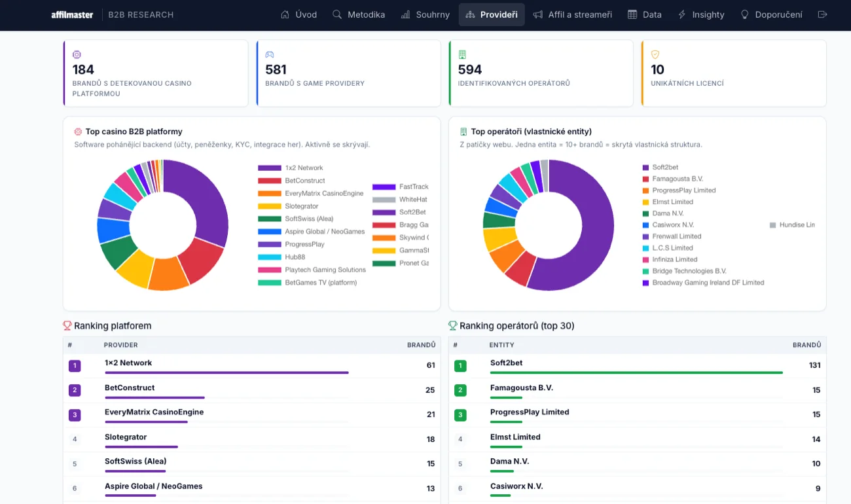Screen dimensions: 851x504
Task: Select ProgressPlay Limited in operators ranking
Action: 638,415
